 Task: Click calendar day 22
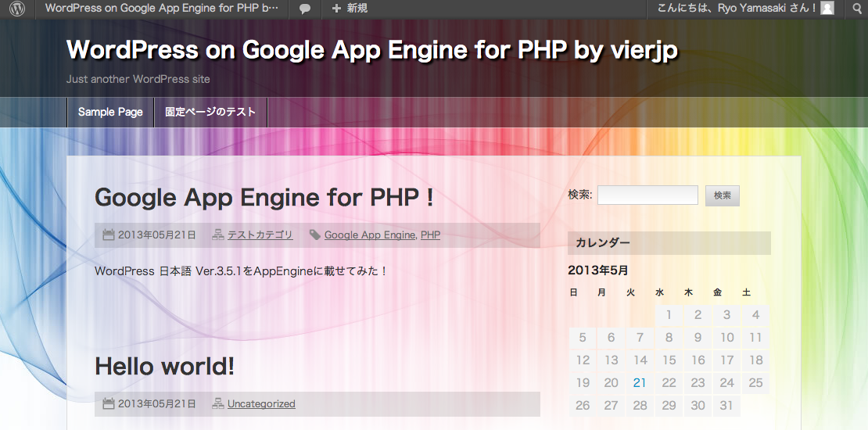(x=669, y=383)
